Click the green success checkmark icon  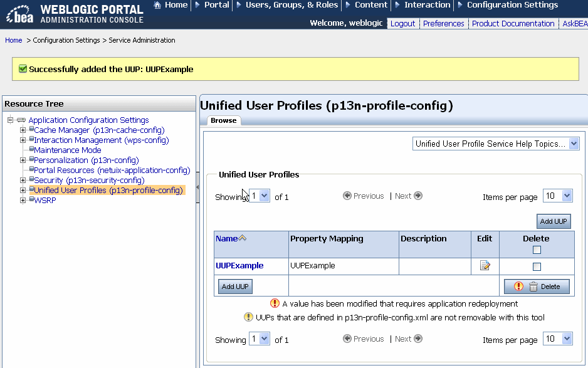(23, 69)
